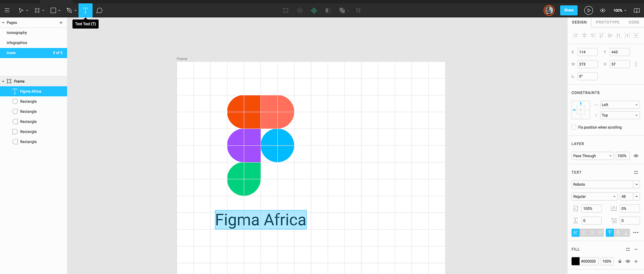This screenshot has width=644, height=274.
Task: Open the iconography page
Action: point(33,33)
